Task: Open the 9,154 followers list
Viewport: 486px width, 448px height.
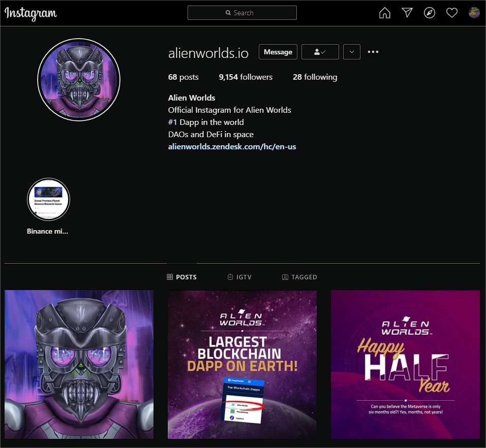Action: coord(246,77)
